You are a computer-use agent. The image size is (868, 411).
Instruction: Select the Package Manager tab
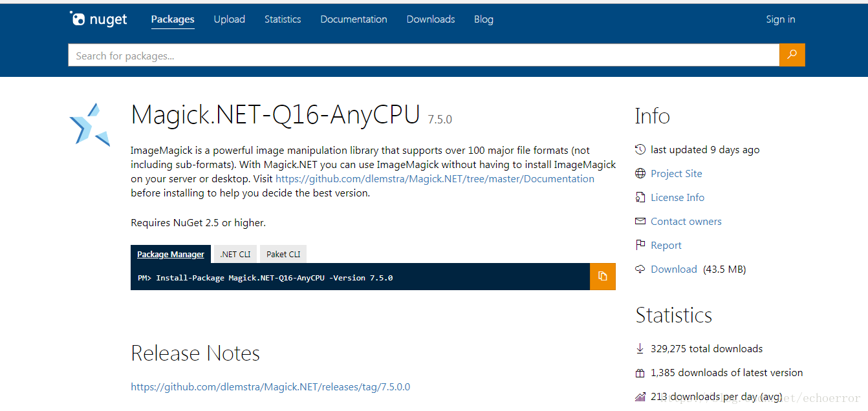tap(171, 254)
